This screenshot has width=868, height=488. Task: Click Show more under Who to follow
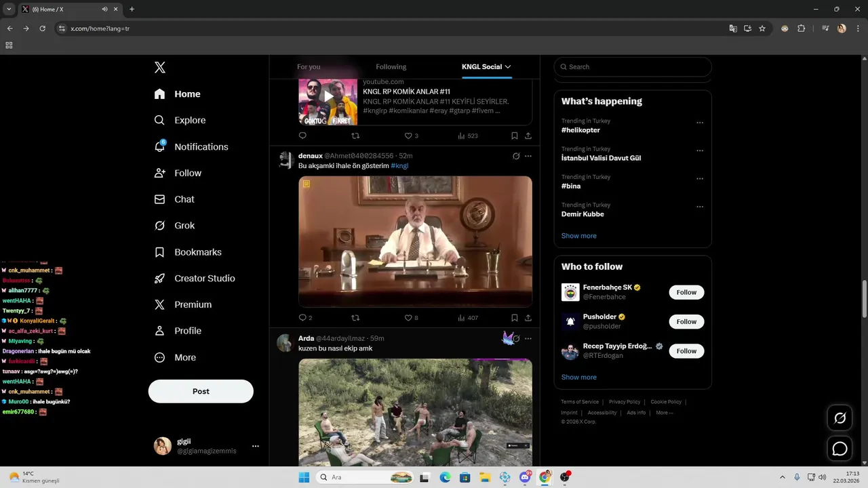579,377
